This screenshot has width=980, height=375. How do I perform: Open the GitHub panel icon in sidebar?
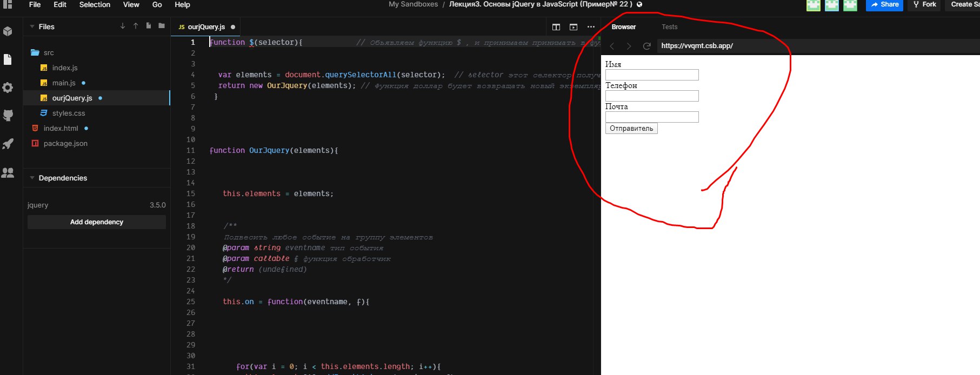8,115
